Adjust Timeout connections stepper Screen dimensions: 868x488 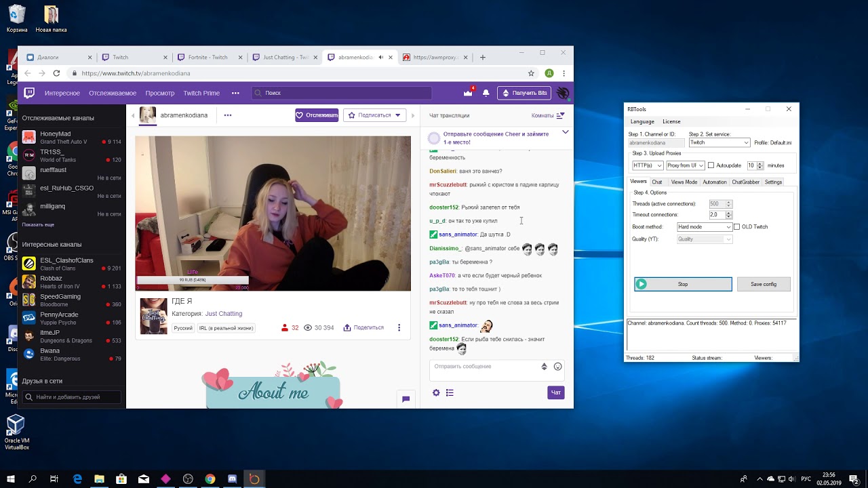click(x=729, y=215)
